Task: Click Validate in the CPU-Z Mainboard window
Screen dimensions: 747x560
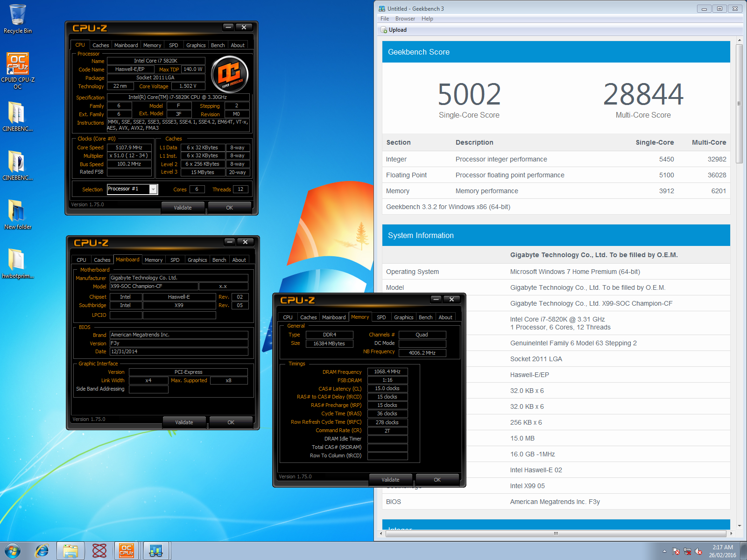Action: pyautogui.click(x=184, y=422)
